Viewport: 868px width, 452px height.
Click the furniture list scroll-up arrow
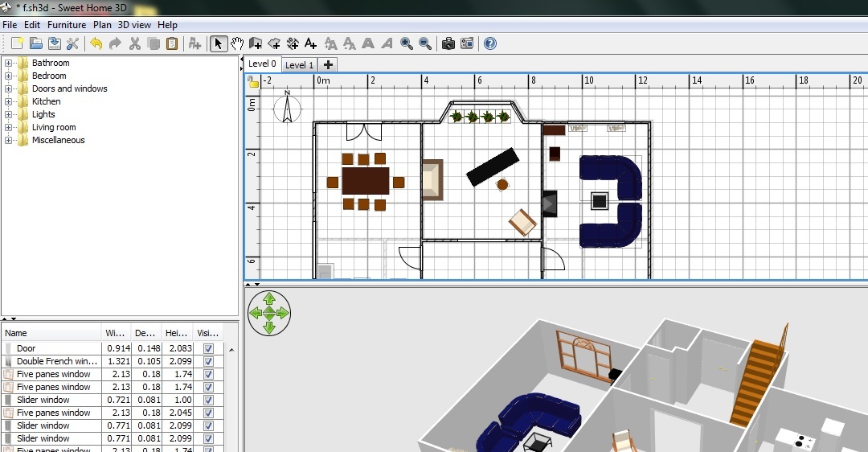(231, 350)
